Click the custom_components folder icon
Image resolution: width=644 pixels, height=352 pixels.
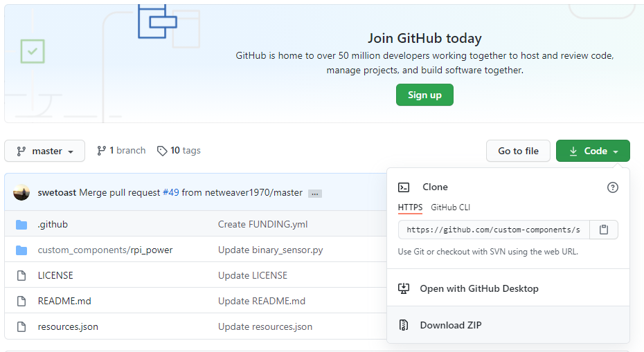click(x=21, y=250)
